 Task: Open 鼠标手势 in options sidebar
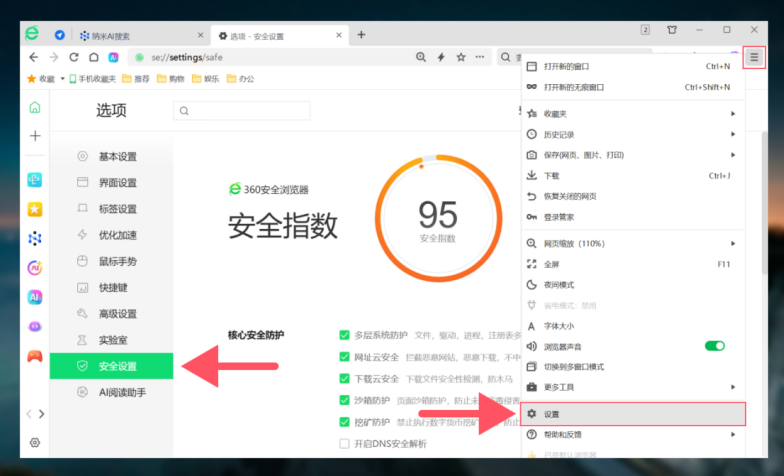[x=112, y=262]
